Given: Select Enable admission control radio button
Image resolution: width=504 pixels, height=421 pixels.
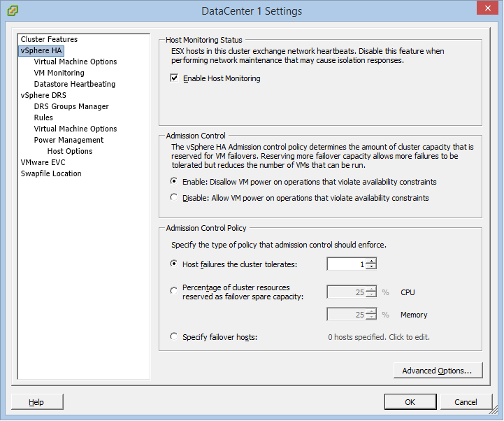Looking at the screenshot, I should [173, 181].
